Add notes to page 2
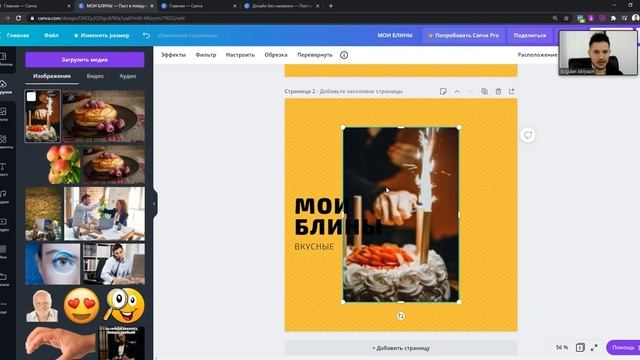The height and width of the screenshot is (360, 640). point(443,91)
